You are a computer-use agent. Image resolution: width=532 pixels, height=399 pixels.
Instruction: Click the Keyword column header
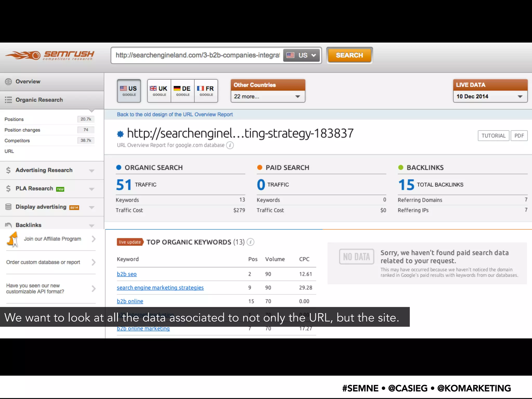(128, 259)
